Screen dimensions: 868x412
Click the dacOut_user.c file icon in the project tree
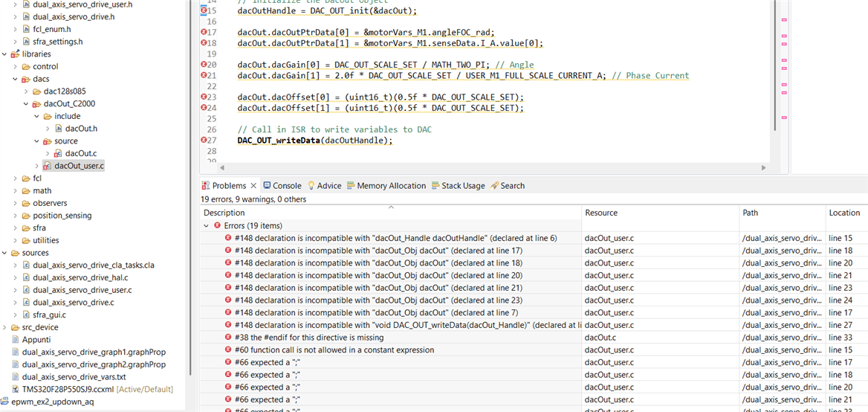47,166
